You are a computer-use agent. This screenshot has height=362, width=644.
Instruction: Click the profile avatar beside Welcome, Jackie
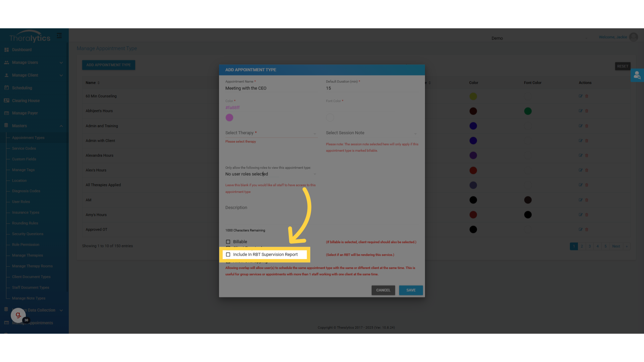point(633,37)
